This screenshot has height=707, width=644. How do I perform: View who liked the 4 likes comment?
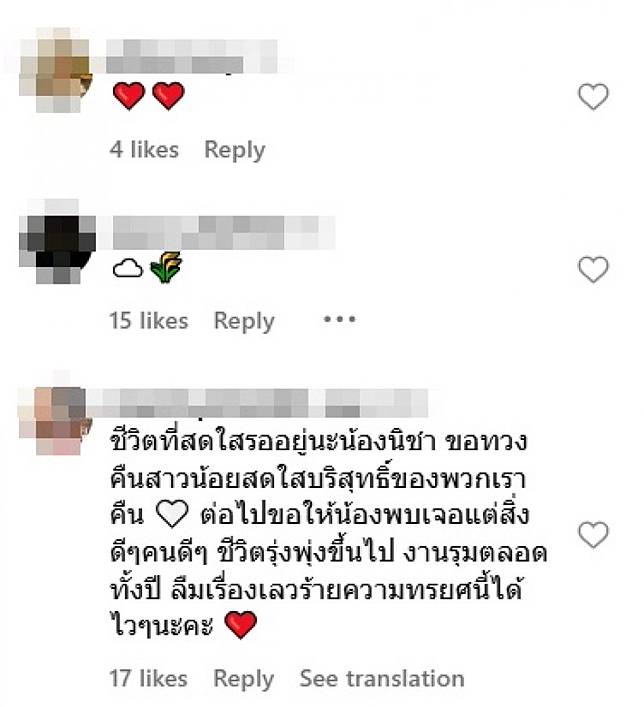[x=144, y=149]
